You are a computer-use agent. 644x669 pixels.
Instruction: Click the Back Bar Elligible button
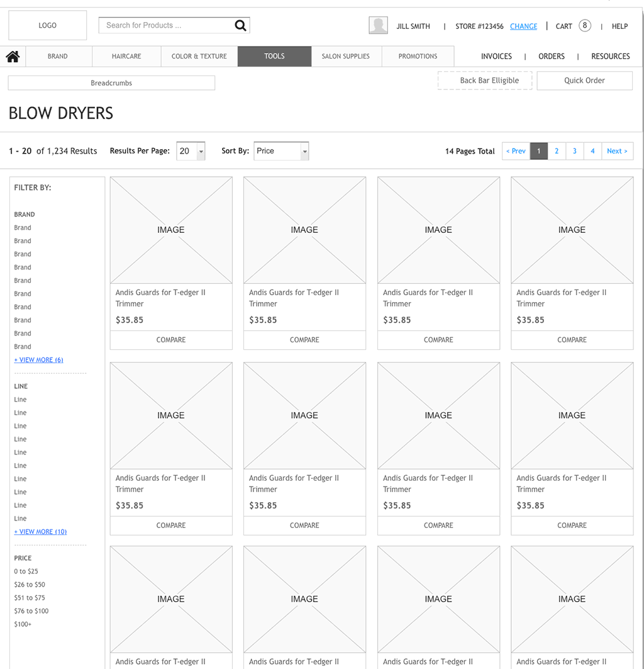(485, 81)
